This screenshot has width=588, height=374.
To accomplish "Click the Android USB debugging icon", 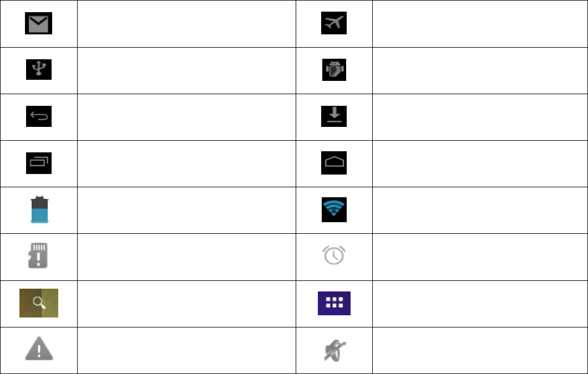I will (x=334, y=70).
